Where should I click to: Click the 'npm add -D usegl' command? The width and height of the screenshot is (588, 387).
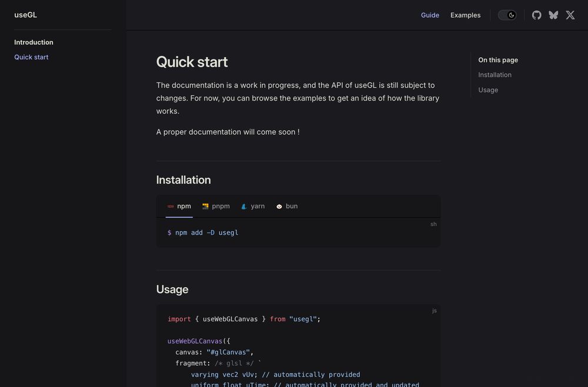point(202,232)
